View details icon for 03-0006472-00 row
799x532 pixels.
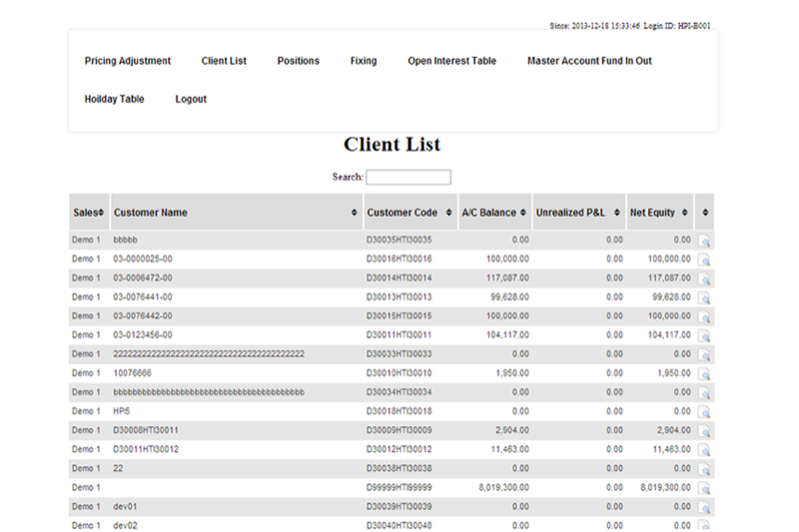pyautogui.click(x=704, y=278)
